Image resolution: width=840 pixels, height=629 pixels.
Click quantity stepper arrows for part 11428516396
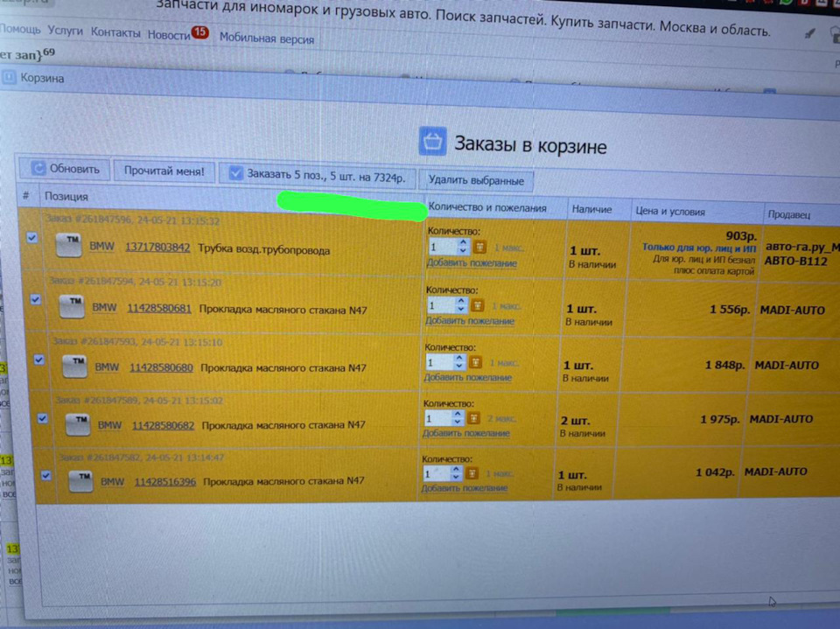(x=455, y=472)
